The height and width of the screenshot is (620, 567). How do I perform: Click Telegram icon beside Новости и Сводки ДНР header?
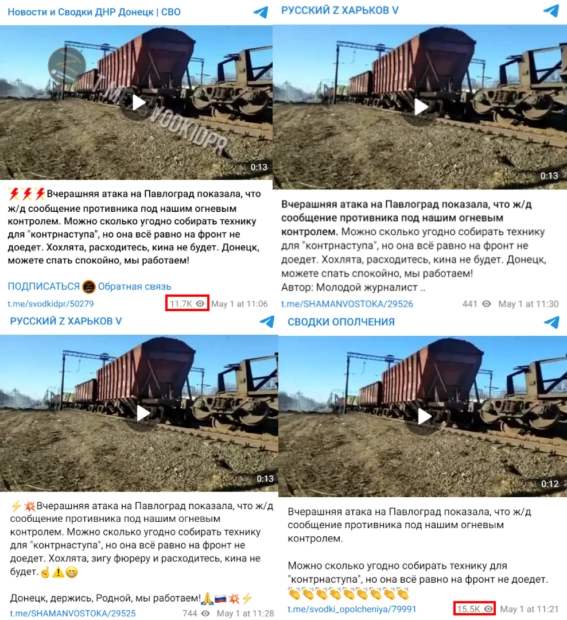coord(261,12)
